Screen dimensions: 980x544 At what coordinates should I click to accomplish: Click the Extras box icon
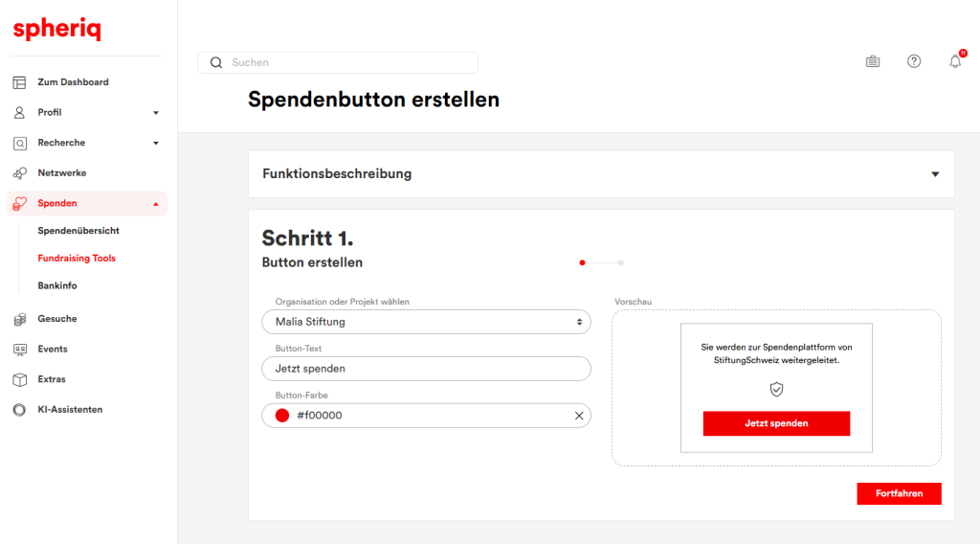(19, 379)
